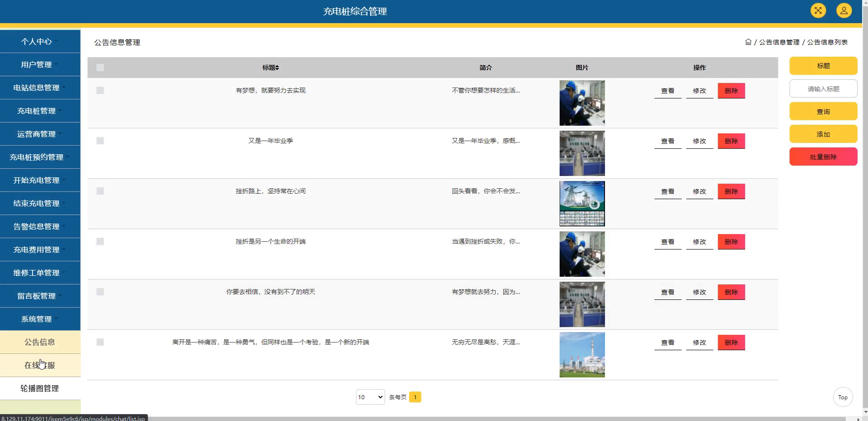Screen dimensions: 868x421
Task: Expand 充电桩管理 sidebar menu
Action: (40, 111)
